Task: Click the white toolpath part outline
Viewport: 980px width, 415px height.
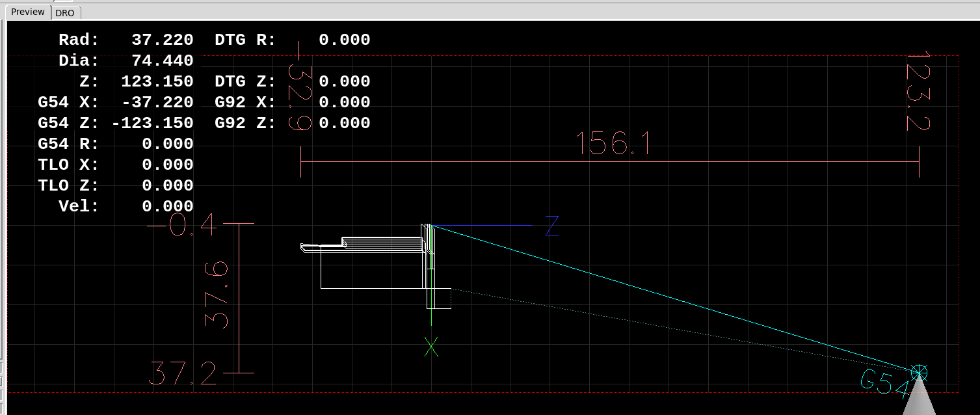Action: [377, 267]
